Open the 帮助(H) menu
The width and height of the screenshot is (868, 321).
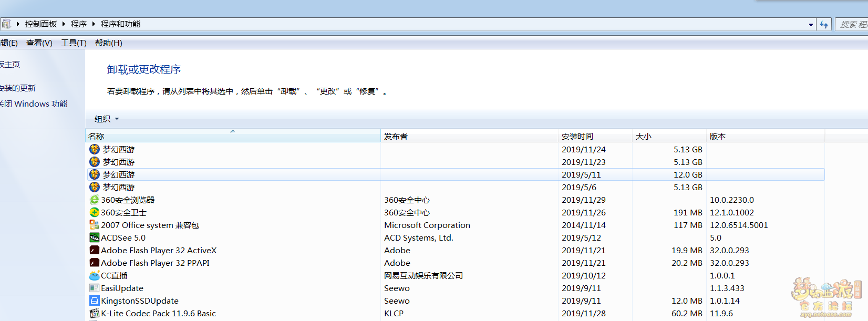point(108,43)
